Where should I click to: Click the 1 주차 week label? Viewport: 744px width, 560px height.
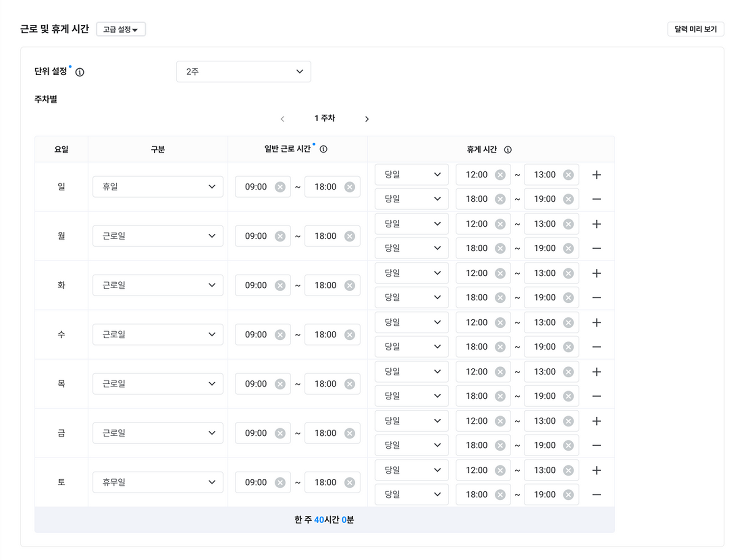click(325, 118)
